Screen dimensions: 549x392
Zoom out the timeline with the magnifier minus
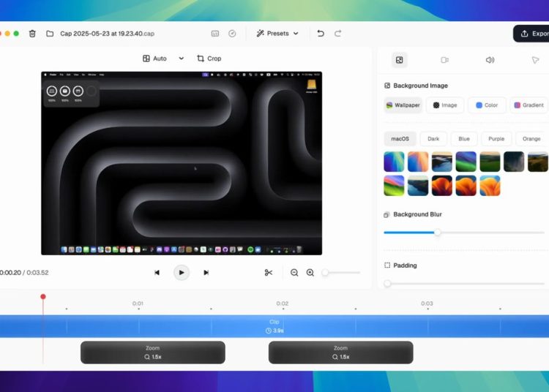point(294,272)
